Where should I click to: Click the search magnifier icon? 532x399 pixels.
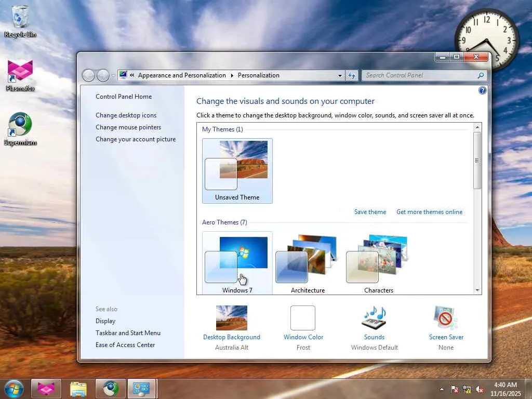(481, 75)
